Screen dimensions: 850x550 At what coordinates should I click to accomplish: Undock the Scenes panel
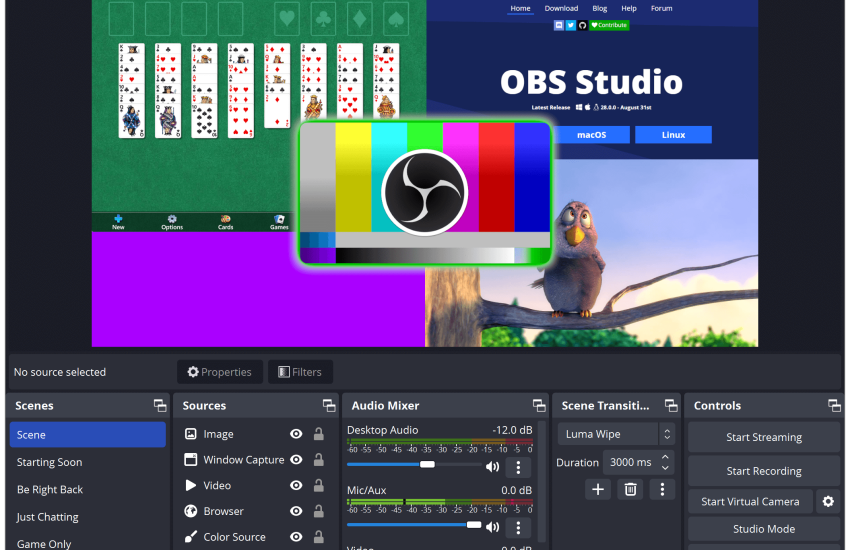[159, 406]
